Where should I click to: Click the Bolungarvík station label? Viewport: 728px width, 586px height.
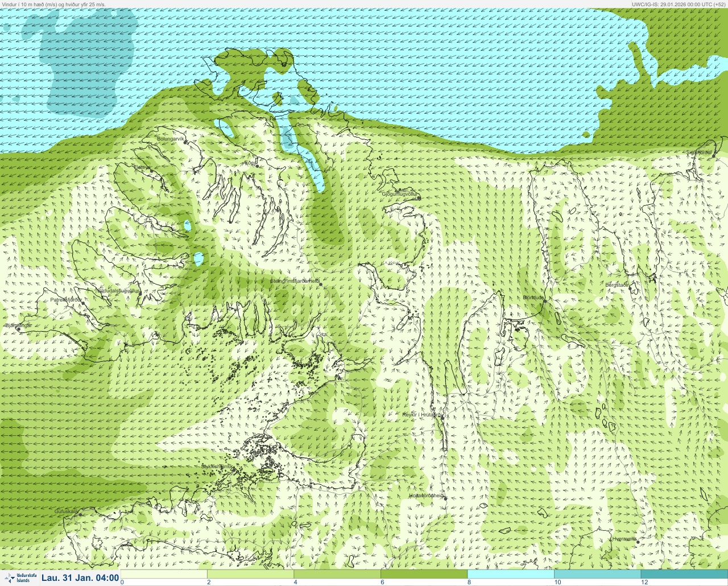point(171,139)
